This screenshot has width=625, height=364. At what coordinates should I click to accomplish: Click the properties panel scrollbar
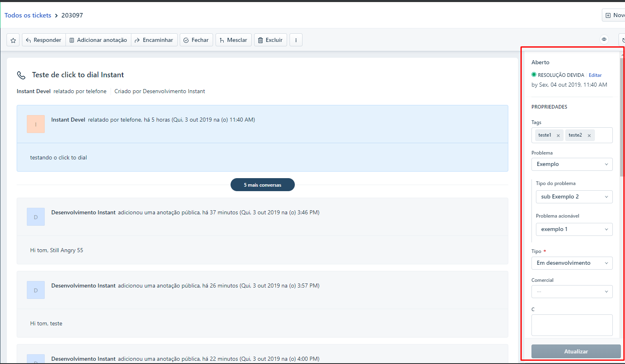click(622, 117)
